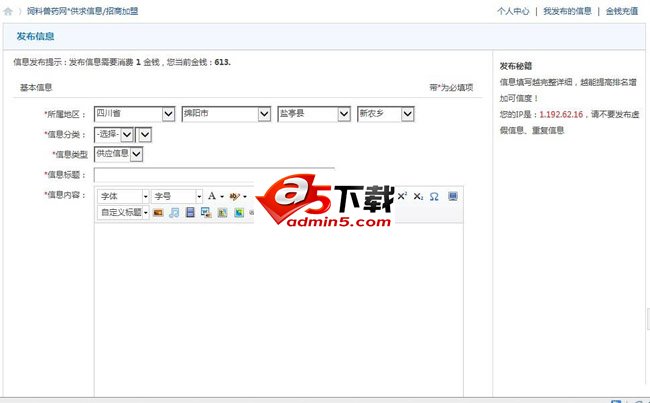Screen dimensions: 650x403
Task: Open the 字号 font size dropdown
Action: [x=177, y=196]
